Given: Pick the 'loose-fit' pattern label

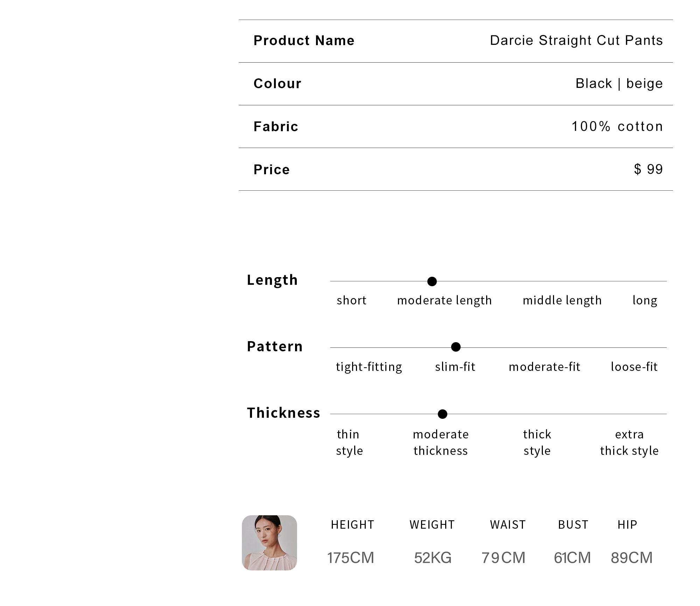Looking at the screenshot, I should click(634, 367).
